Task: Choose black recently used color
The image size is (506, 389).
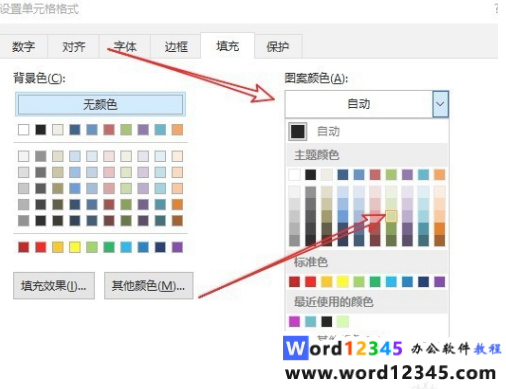Action: pos(327,321)
